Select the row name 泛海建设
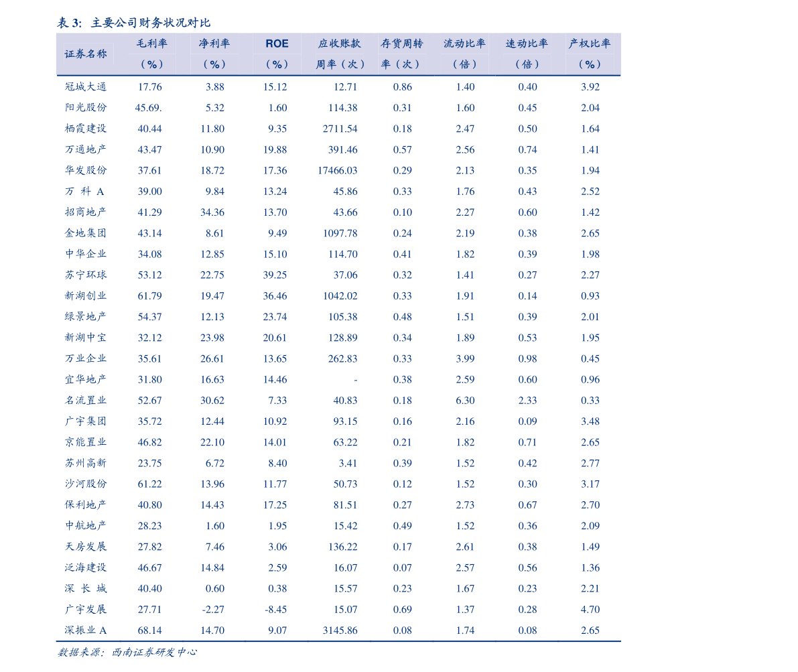The height and width of the screenshot is (672, 798). pyautogui.click(x=86, y=567)
